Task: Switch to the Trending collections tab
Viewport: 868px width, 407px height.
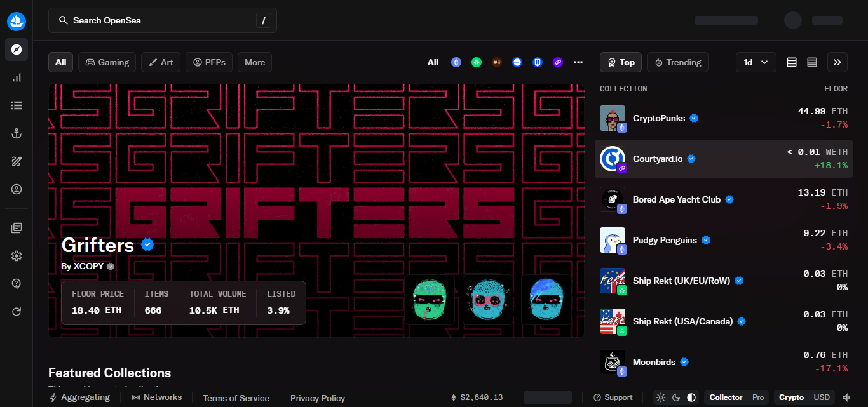Action: click(677, 62)
